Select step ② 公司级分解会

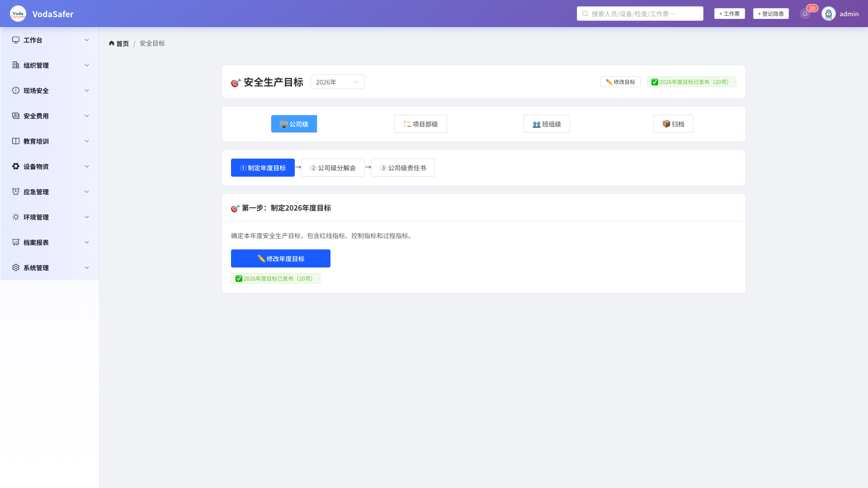(333, 168)
